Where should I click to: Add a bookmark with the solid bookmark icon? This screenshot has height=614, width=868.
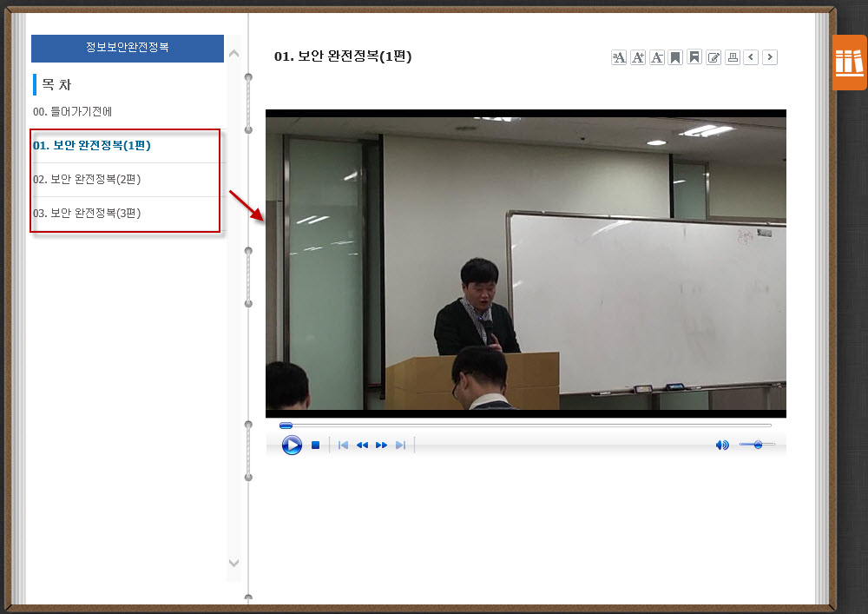tap(675, 57)
